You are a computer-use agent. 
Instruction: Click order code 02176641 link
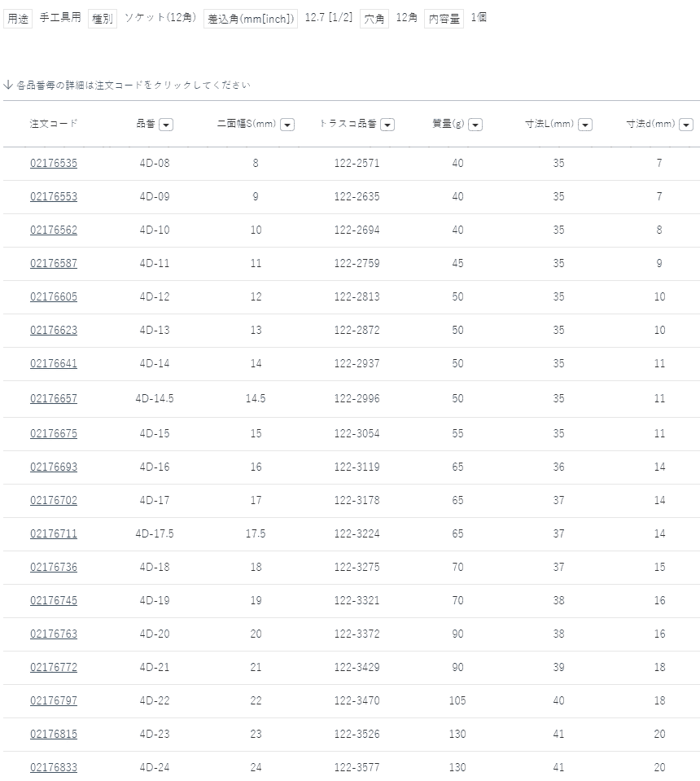[54, 363]
